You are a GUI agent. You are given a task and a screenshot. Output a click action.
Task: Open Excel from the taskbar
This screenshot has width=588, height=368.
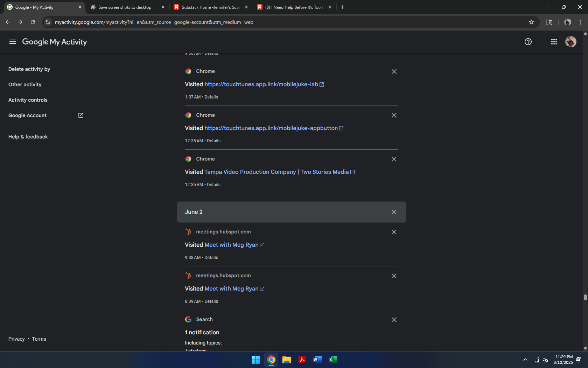(333, 360)
